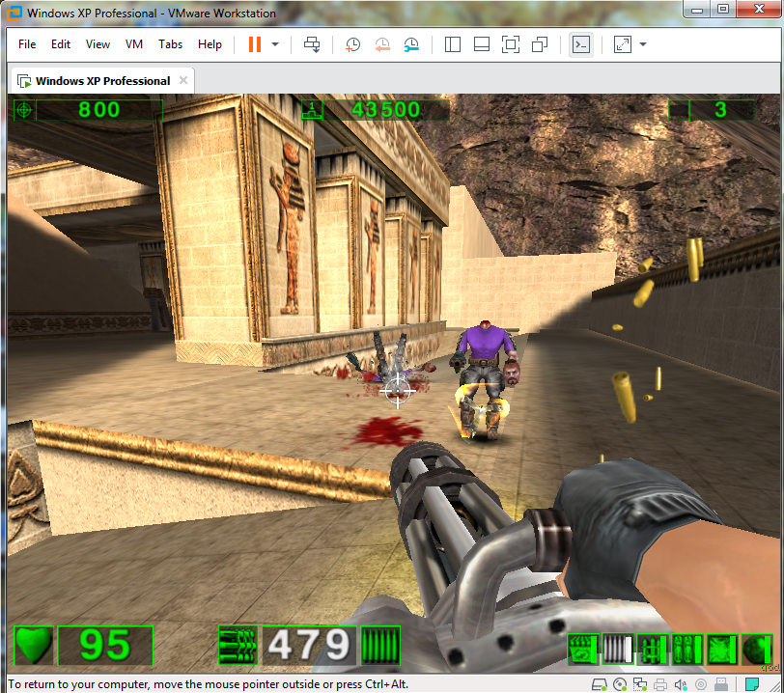Click the green heart health icon
This screenshot has height=693, width=784.
pos(34,646)
